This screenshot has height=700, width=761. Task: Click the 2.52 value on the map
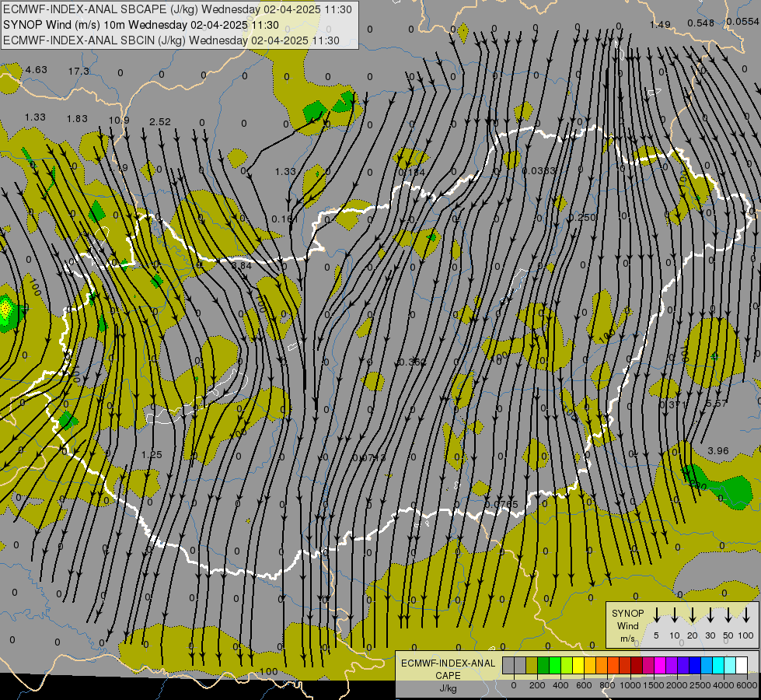[x=160, y=121]
